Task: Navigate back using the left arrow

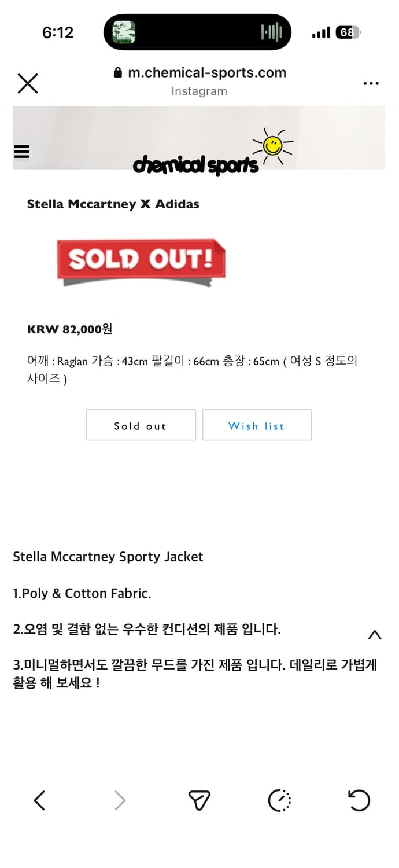Action: coord(39,801)
